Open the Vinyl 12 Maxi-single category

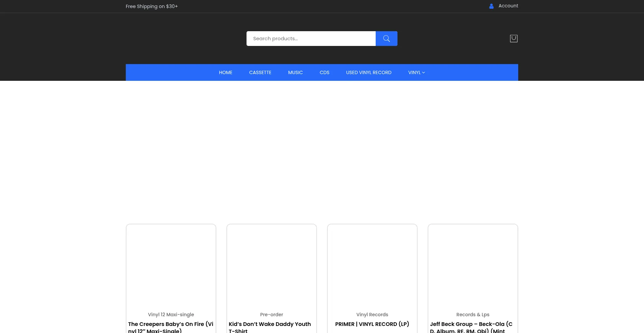171,315
